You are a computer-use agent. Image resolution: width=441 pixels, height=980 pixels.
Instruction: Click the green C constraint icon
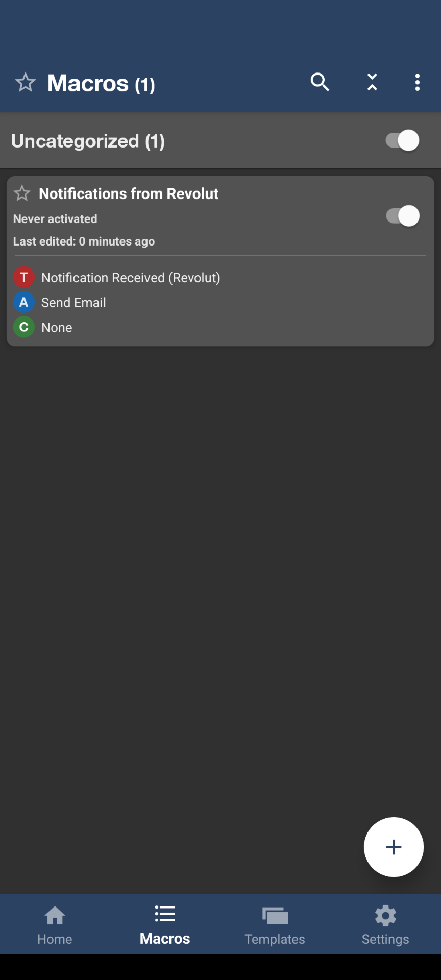click(x=23, y=327)
